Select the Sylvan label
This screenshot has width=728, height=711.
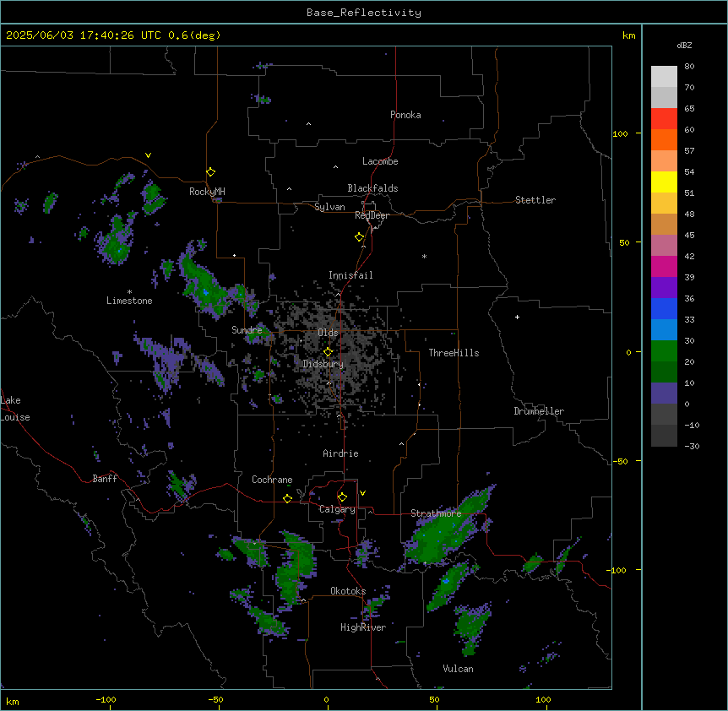point(329,207)
